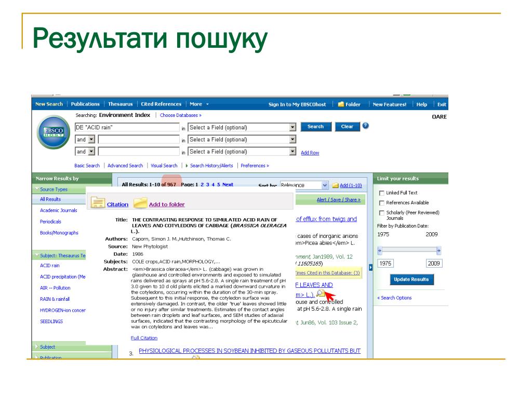Open the first 'and' boolean operator dropdown
Screen dimensions: 532x399
[x=91, y=139]
